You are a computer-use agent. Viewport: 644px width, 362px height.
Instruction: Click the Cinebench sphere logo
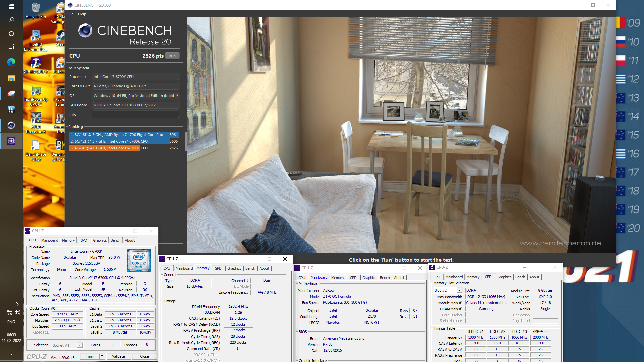pyautogui.click(x=85, y=31)
